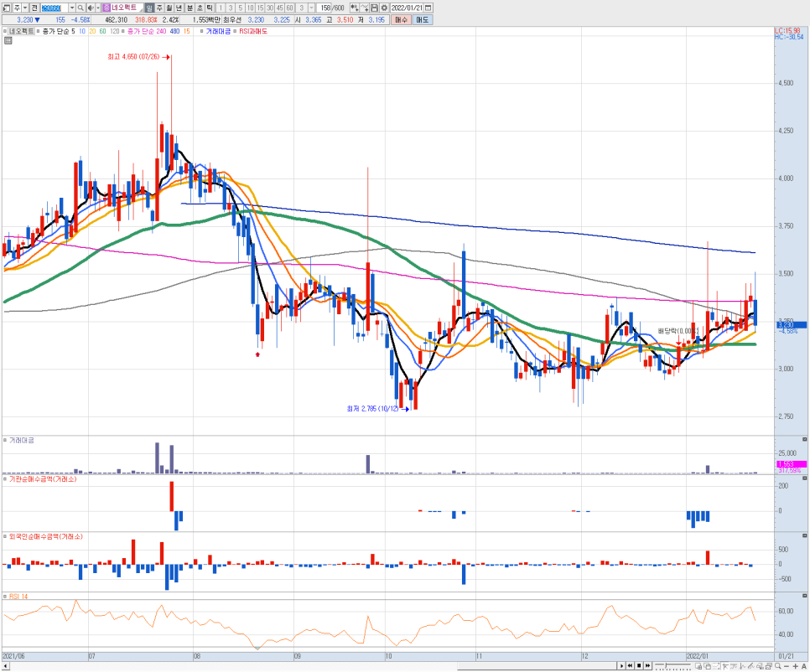Click the save chart floppy icon
Screen dimensions: 810x672
pyautogui.click(x=374, y=8)
